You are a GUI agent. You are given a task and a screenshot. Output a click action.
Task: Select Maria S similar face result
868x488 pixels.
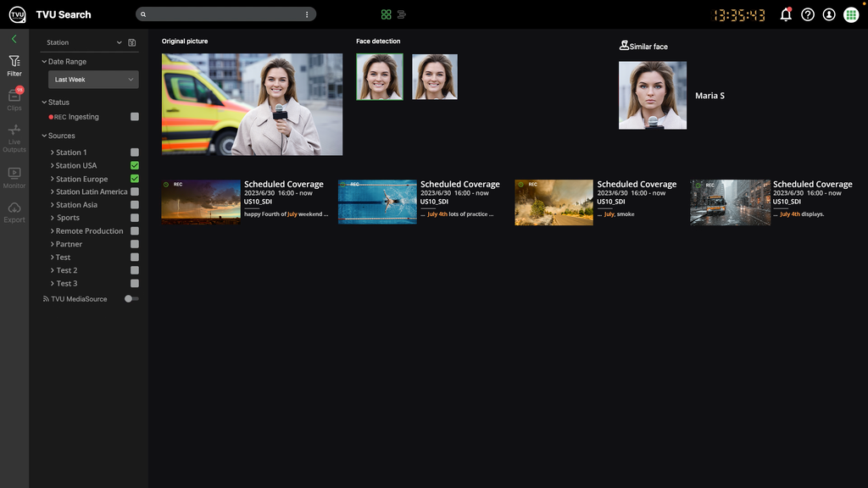pos(653,95)
